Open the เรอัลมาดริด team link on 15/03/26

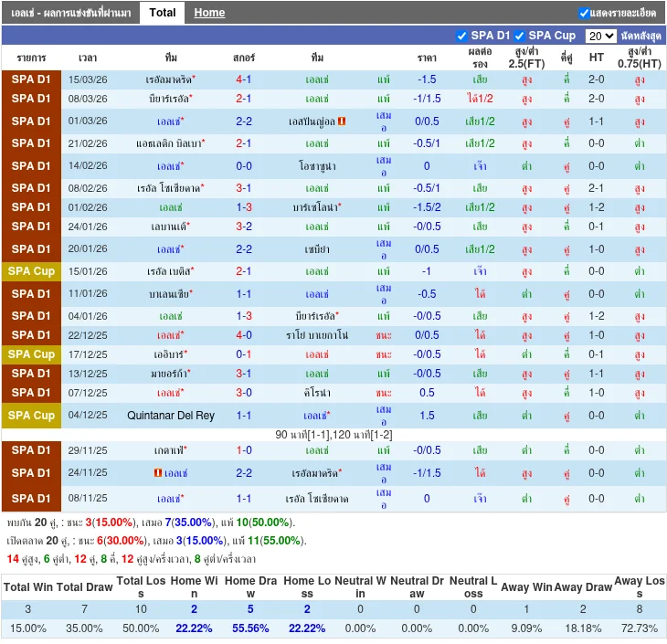(169, 79)
